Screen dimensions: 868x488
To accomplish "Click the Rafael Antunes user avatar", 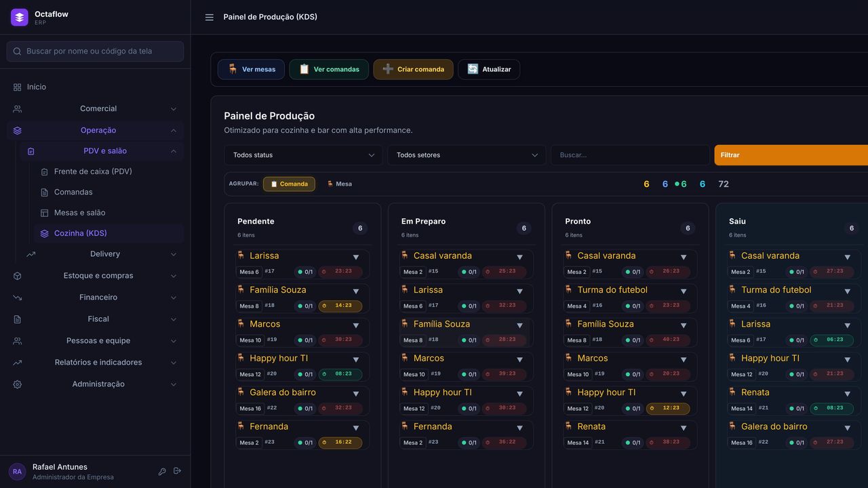I will pos(17,472).
